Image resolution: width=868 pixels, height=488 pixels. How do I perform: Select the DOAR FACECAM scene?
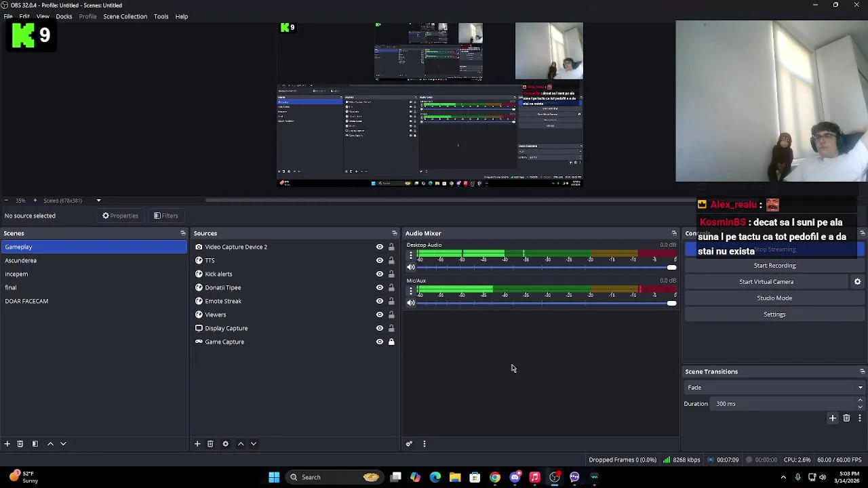coord(94,301)
